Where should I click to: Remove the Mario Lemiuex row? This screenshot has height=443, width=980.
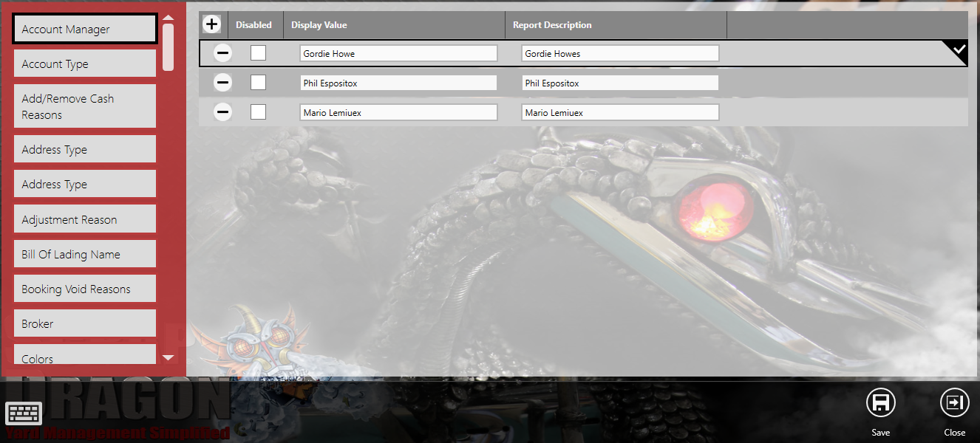click(x=222, y=112)
